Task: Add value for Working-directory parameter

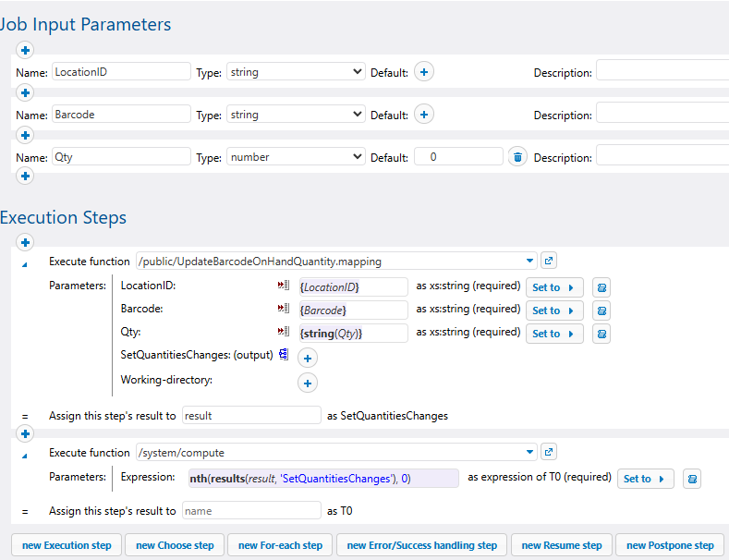Action: (x=308, y=382)
